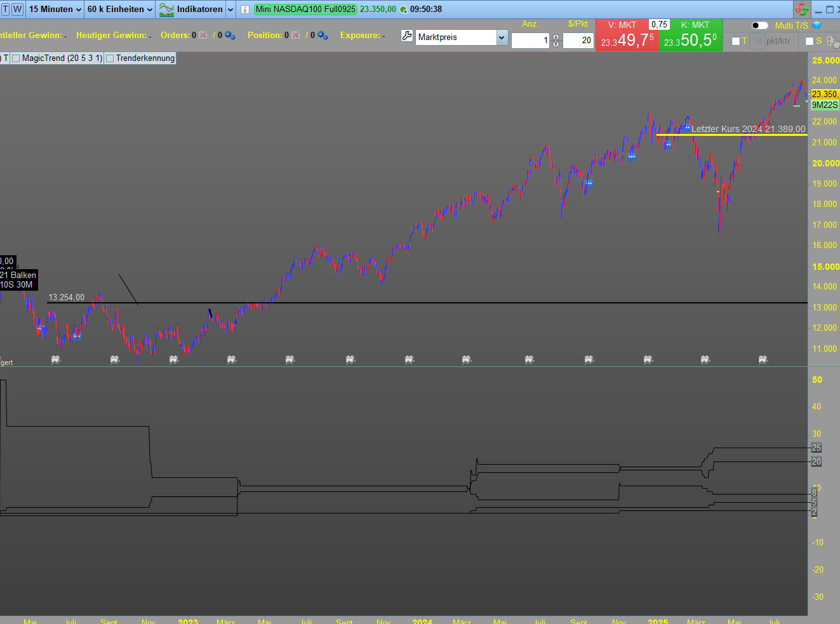Click the 15.000 price axis label
Screen dimensions: 840x624
coord(825,267)
